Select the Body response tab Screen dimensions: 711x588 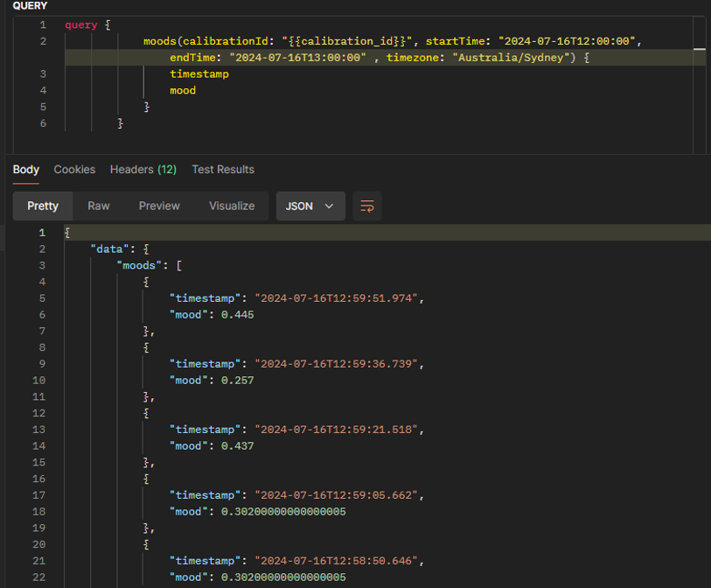coord(26,170)
